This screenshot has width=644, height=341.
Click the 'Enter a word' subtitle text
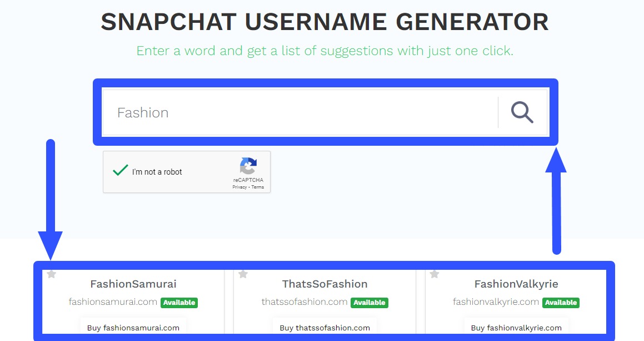[325, 51]
